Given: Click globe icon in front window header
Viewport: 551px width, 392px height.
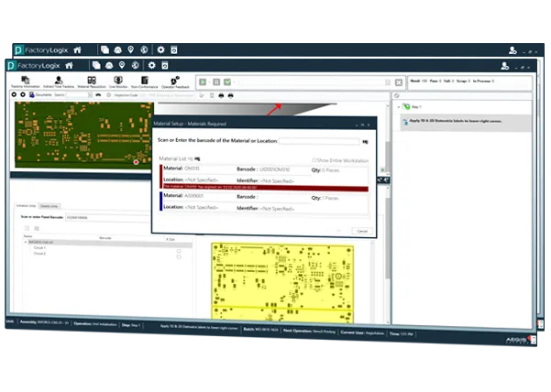Looking at the screenshot, I should coord(136,65).
